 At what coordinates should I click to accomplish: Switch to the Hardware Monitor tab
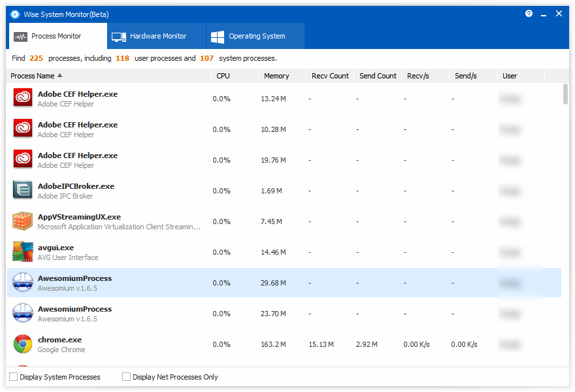[156, 36]
